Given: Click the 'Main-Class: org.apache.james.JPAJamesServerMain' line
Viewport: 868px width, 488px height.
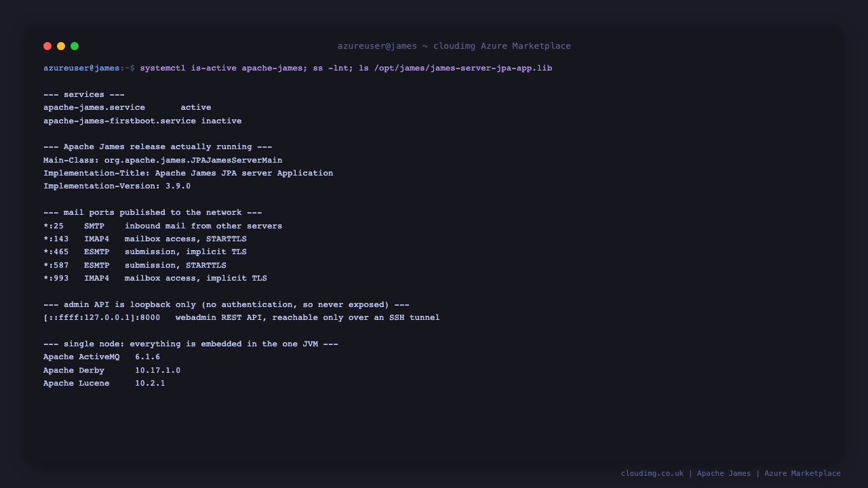Looking at the screenshot, I should (163, 161).
